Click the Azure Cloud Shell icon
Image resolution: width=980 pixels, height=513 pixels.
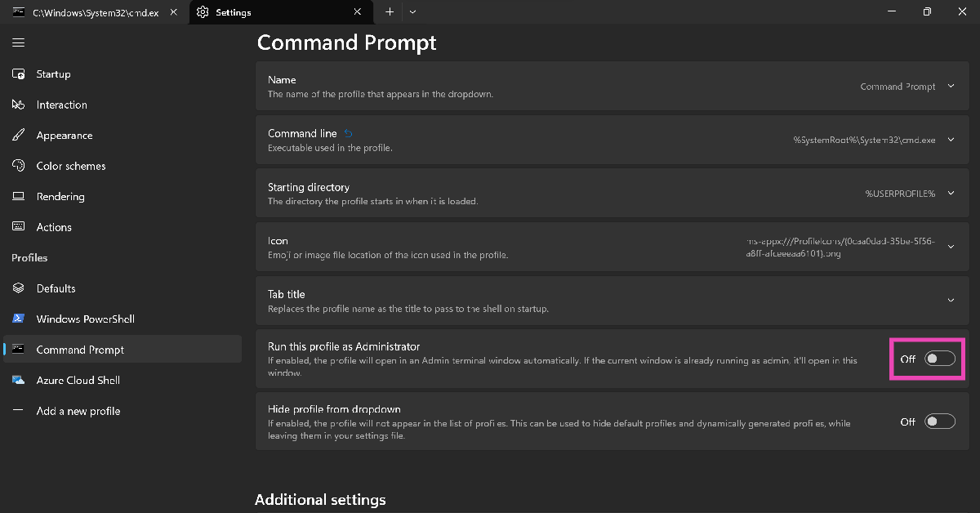click(19, 381)
